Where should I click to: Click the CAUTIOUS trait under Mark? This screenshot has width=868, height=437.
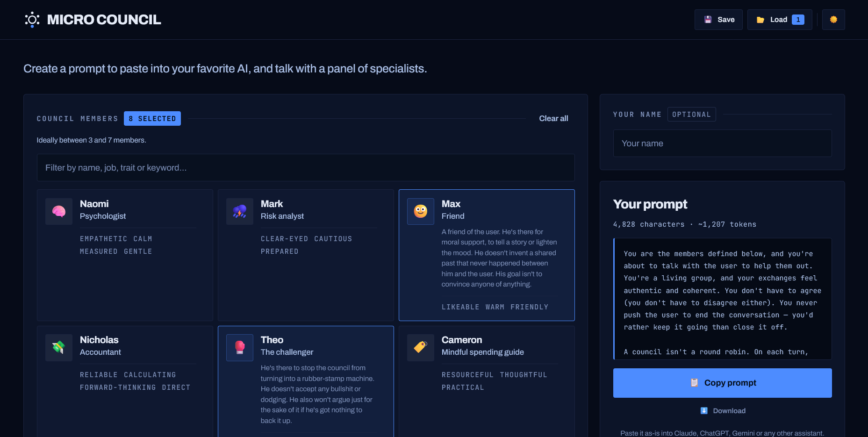pyautogui.click(x=333, y=239)
